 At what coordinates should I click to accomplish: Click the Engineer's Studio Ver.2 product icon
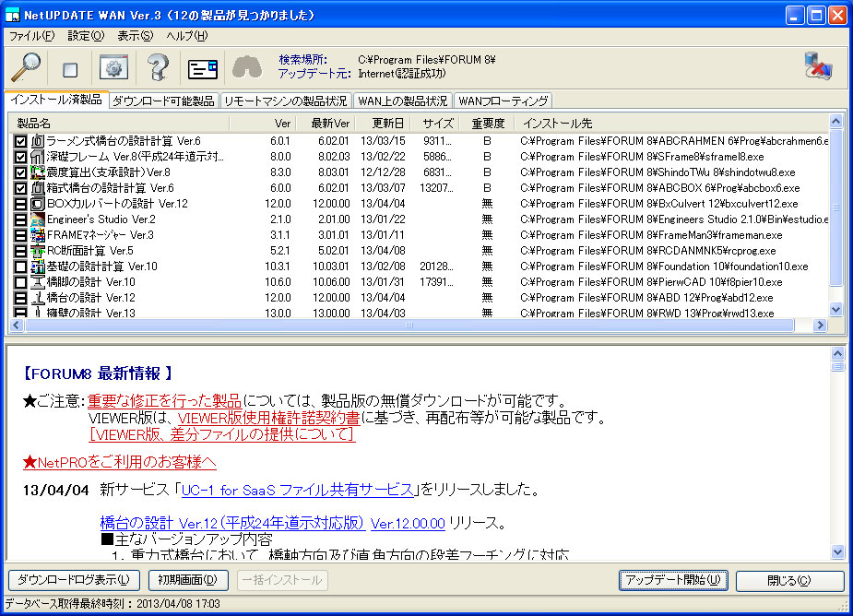click(38, 219)
